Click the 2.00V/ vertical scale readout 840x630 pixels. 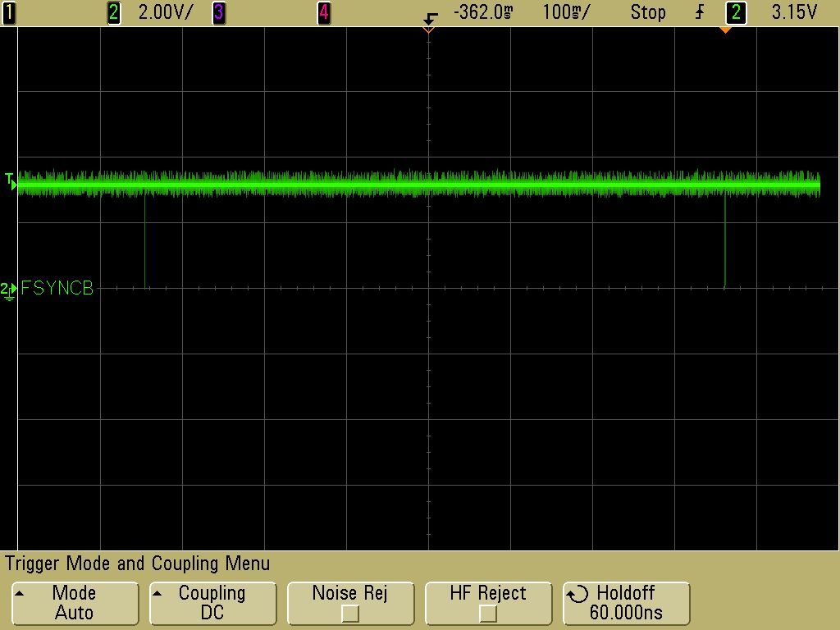click(165, 12)
